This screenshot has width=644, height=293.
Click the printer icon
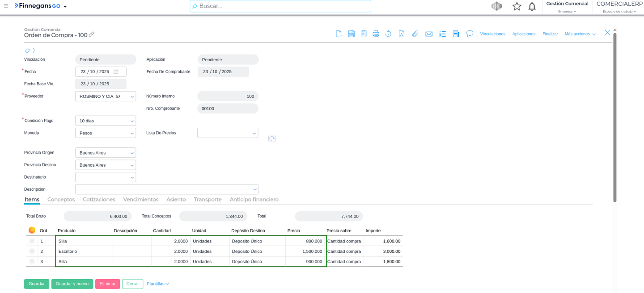pyautogui.click(x=376, y=34)
